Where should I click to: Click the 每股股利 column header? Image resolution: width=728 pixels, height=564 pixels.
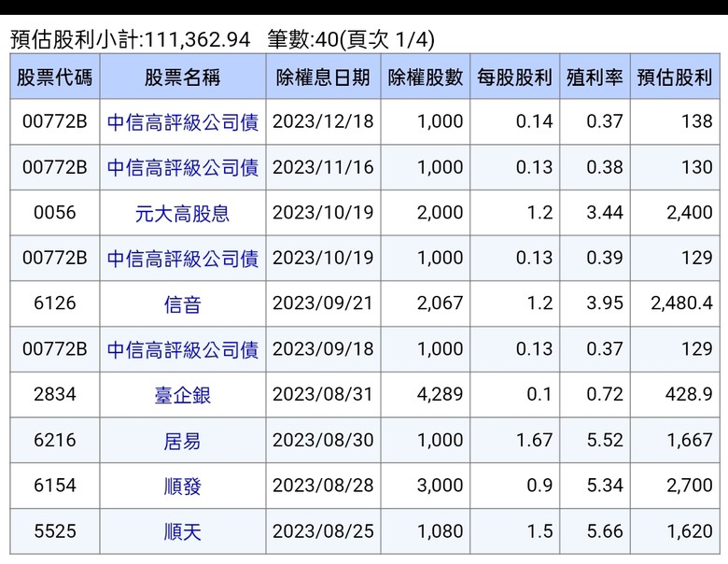514,78
